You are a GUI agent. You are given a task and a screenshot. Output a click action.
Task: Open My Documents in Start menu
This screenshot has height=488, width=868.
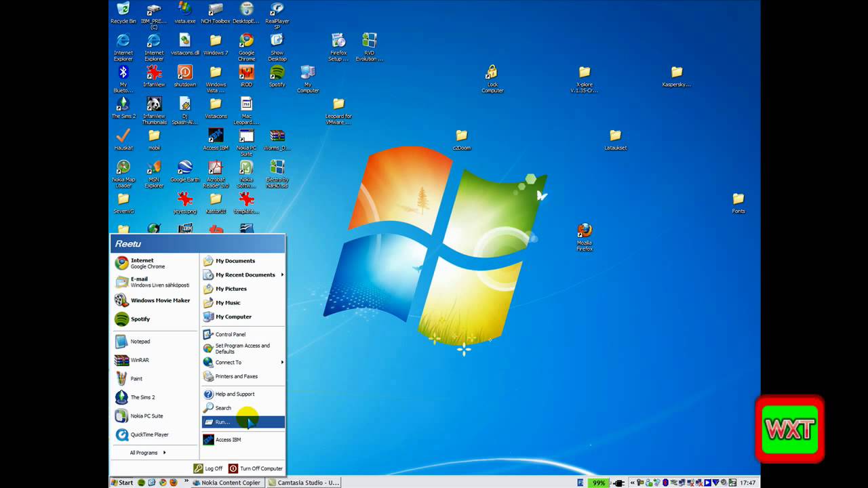[x=243, y=261]
